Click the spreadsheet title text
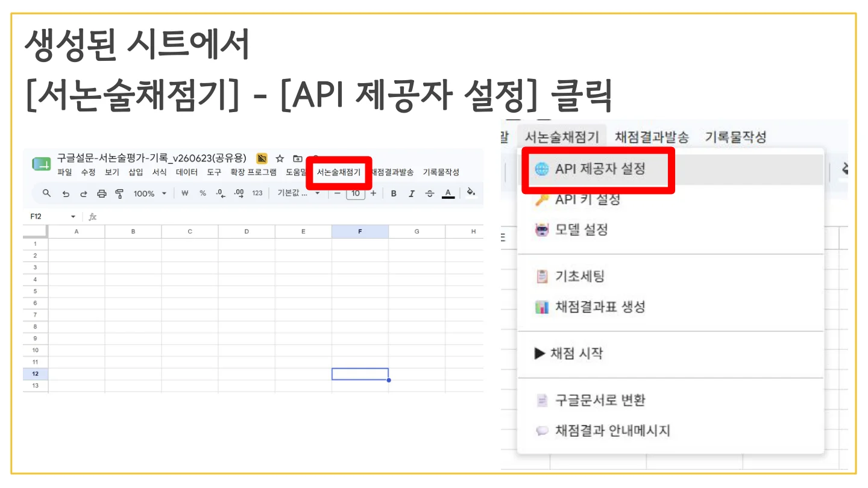The image size is (868, 488). [x=151, y=158]
